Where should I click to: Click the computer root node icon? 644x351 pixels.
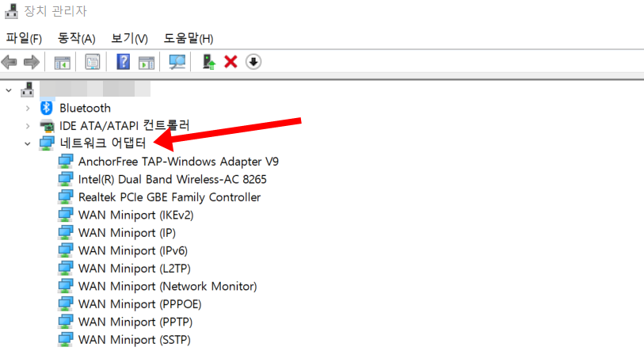pyautogui.click(x=28, y=90)
